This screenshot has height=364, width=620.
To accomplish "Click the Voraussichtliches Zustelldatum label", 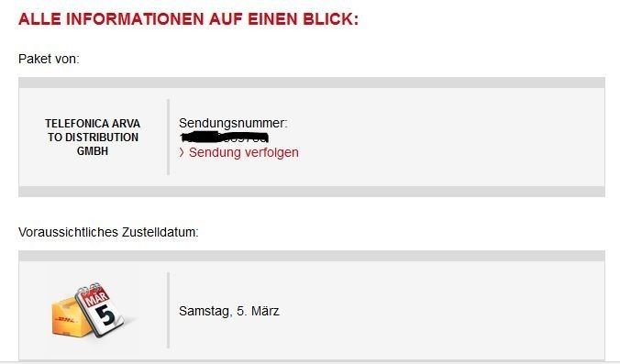I will click(108, 232).
